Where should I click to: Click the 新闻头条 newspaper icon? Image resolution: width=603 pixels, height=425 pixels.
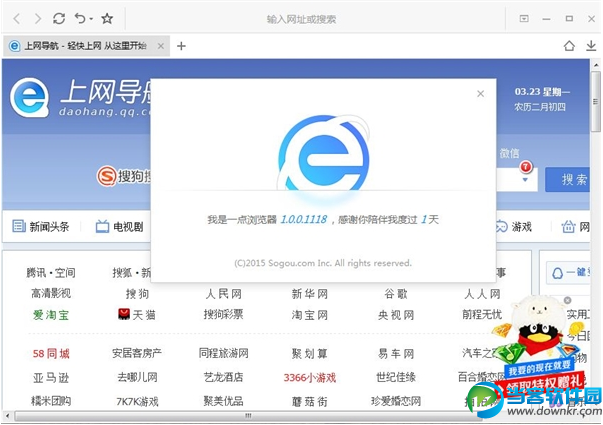[19, 226]
